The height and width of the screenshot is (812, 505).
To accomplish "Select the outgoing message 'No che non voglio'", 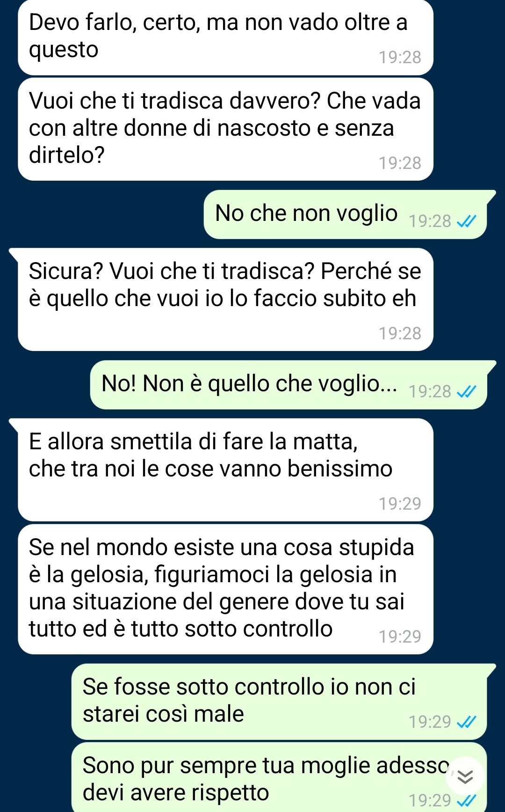I will pyautogui.click(x=345, y=214).
